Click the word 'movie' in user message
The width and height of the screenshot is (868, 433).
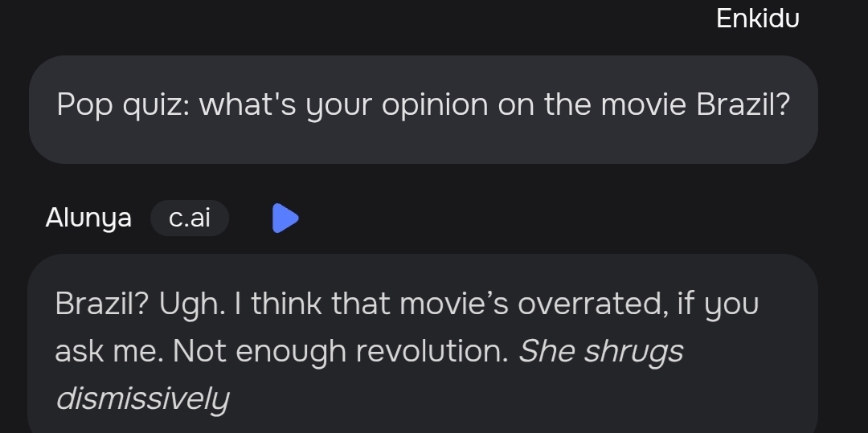click(x=644, y=104)
